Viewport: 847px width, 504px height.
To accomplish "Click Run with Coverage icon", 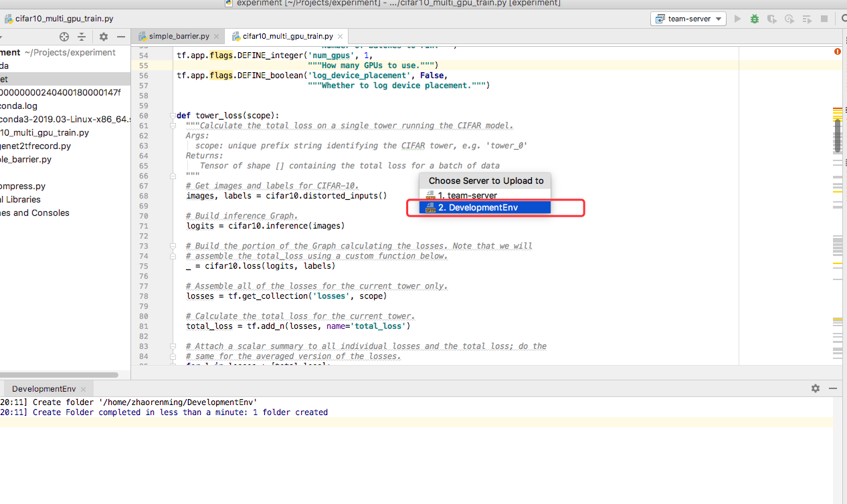I will click(772, 19).
